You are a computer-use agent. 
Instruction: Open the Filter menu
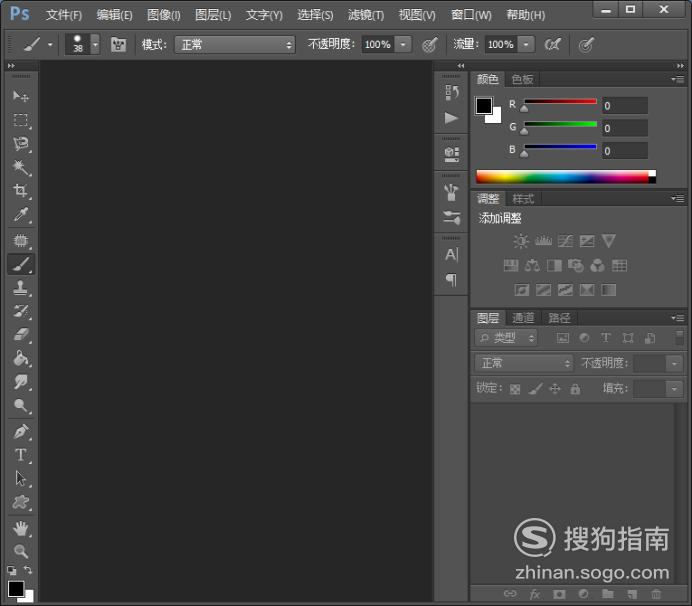366,15
